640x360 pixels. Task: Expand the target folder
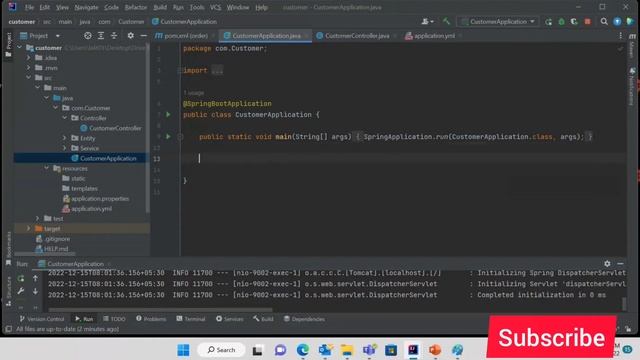click(29, 229)
